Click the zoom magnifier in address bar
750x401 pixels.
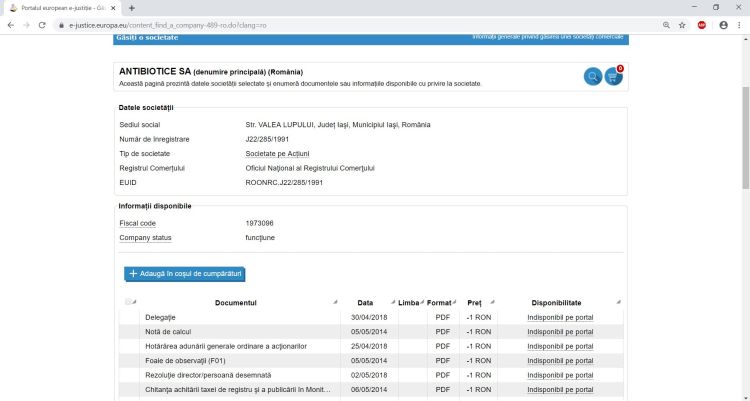click(666, 24)
